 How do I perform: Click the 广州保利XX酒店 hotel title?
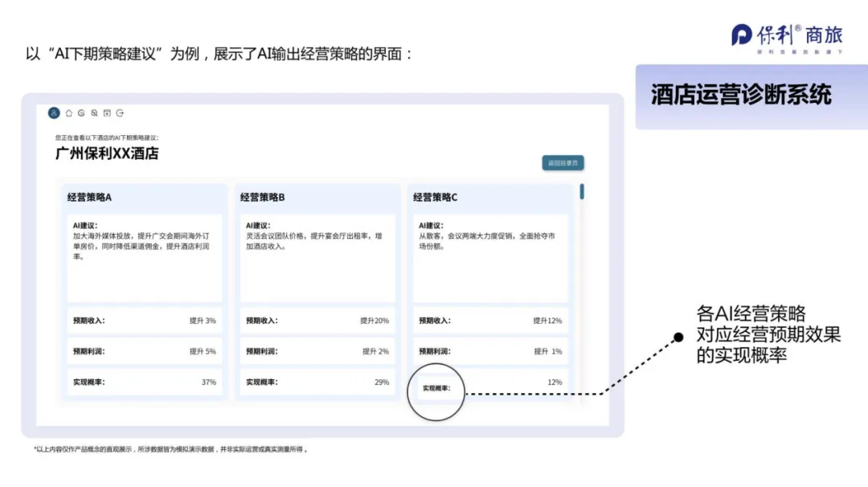pyautogui.click(x=107, y=153)
